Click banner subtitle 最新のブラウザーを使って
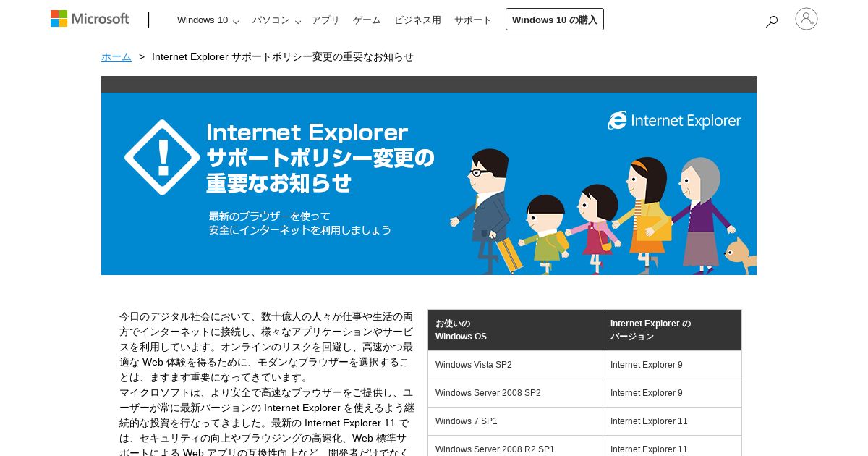868x456 pixels. click(x=269, y=216)
